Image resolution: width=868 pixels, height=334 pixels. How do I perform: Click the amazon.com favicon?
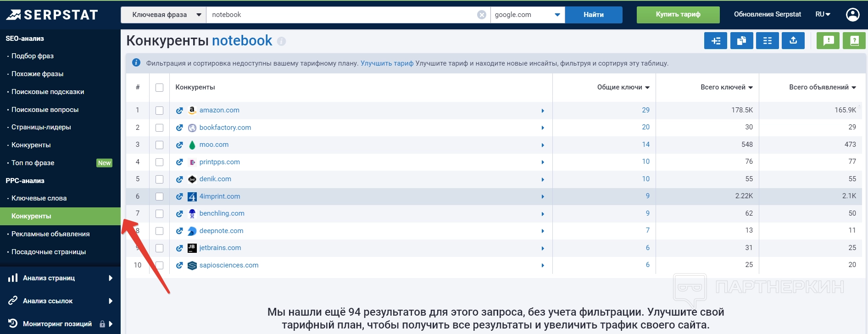pos(192,110)
